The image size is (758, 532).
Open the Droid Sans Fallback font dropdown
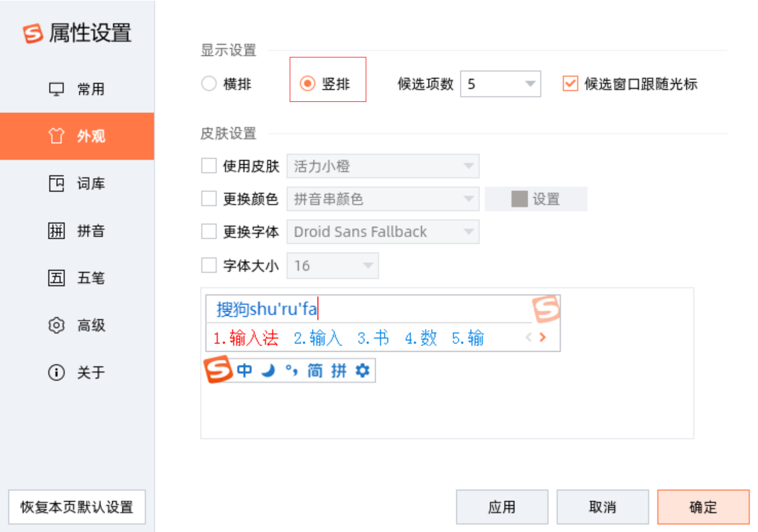pos(383,232)
